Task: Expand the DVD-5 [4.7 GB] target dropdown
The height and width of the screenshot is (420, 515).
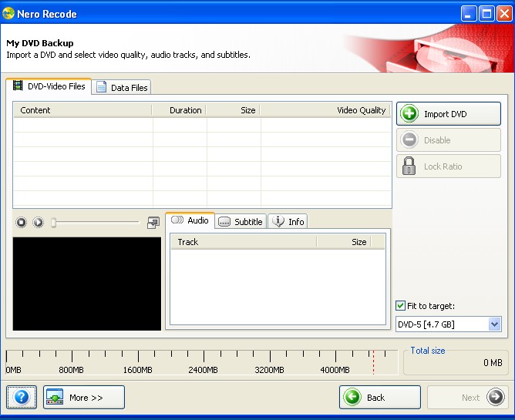Action: click(494, 324)
